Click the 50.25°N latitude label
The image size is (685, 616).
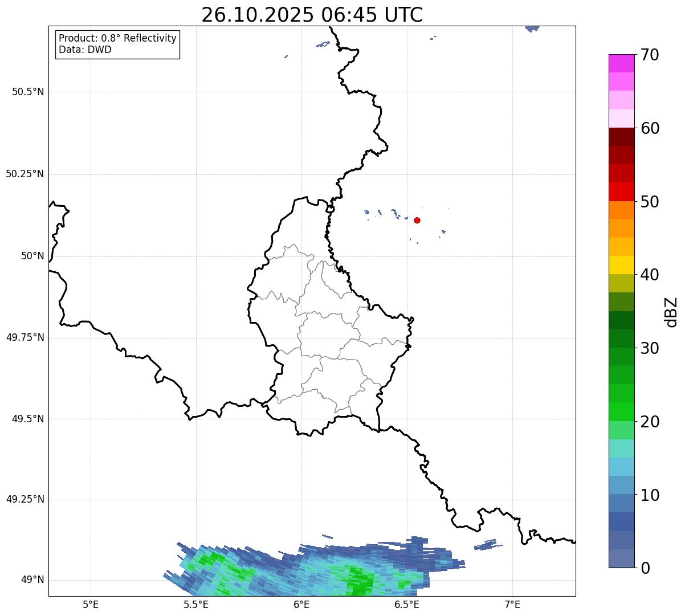click(x=25, y=174)
